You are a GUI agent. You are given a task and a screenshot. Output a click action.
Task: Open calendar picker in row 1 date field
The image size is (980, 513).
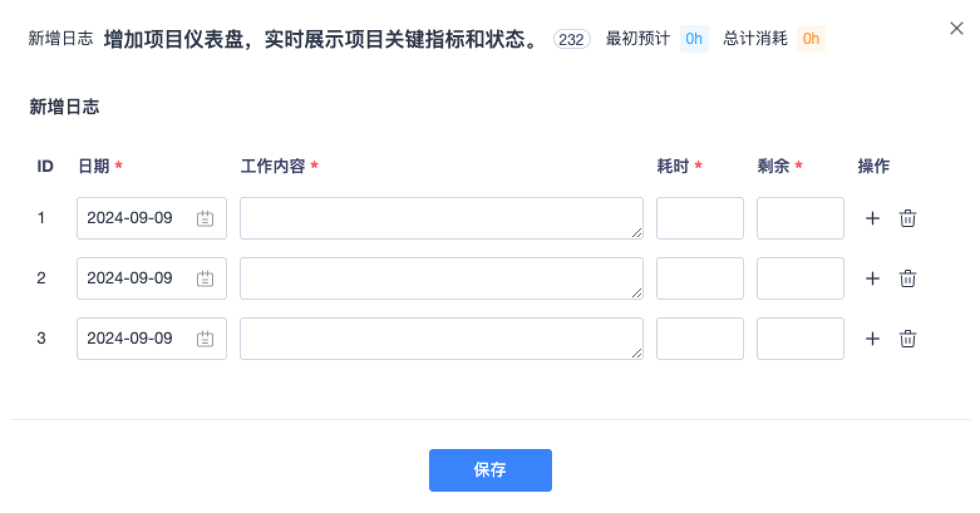coord(205,218)
